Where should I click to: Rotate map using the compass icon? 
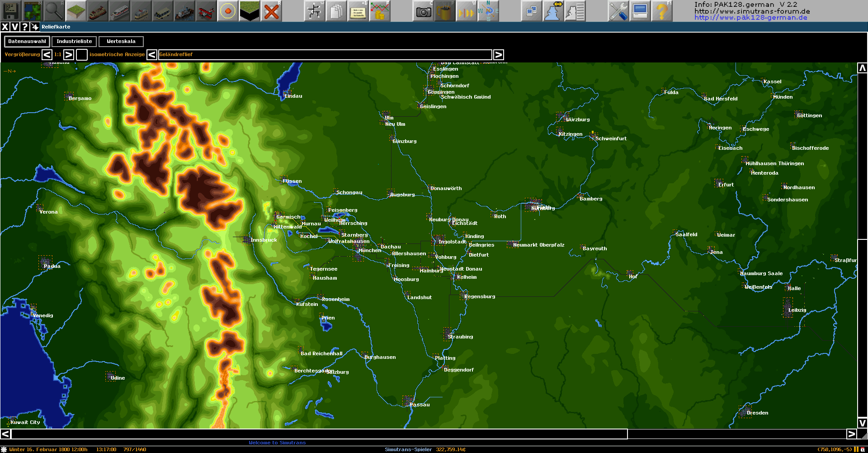pyautogui.click(x=488, y=11)
